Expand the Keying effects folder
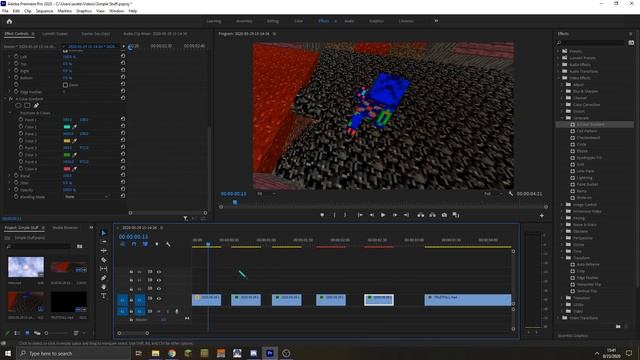The image size is (640, 360). [x=562, y=218]
